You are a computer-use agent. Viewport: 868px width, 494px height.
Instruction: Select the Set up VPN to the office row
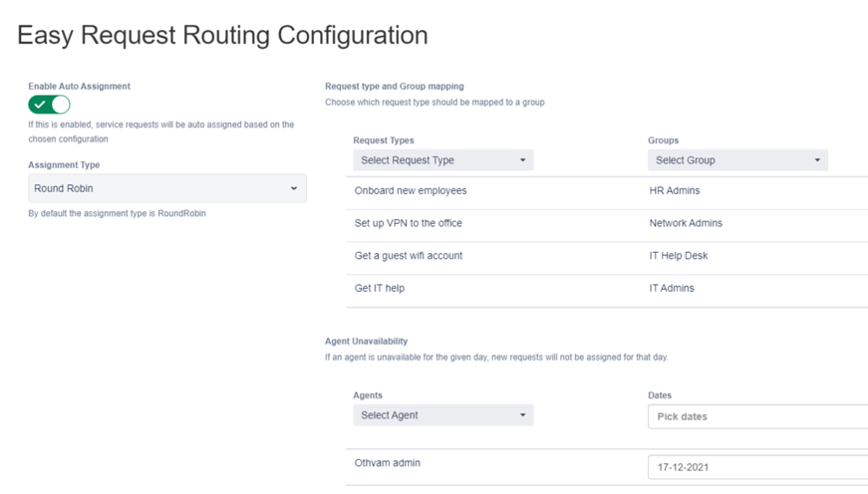(409, 223)
